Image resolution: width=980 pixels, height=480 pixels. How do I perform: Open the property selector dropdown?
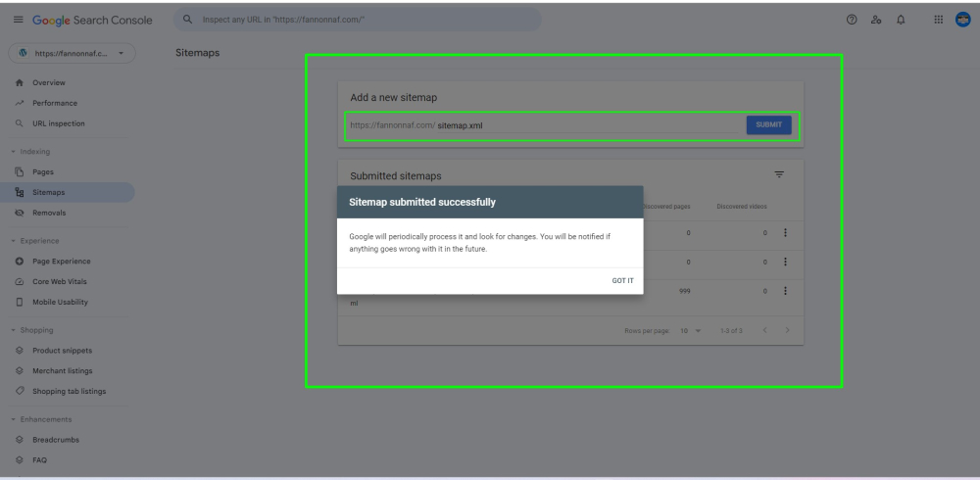(x=72, y=53)
